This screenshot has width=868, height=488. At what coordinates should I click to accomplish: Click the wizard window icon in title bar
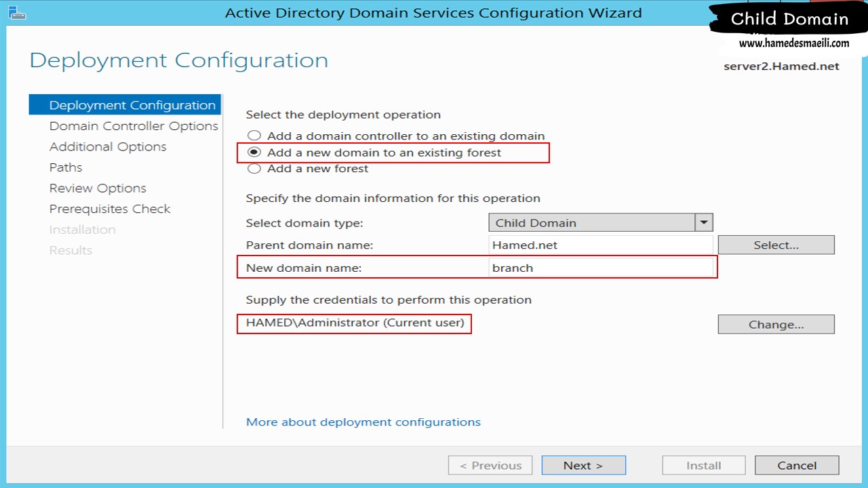[16, 12]
